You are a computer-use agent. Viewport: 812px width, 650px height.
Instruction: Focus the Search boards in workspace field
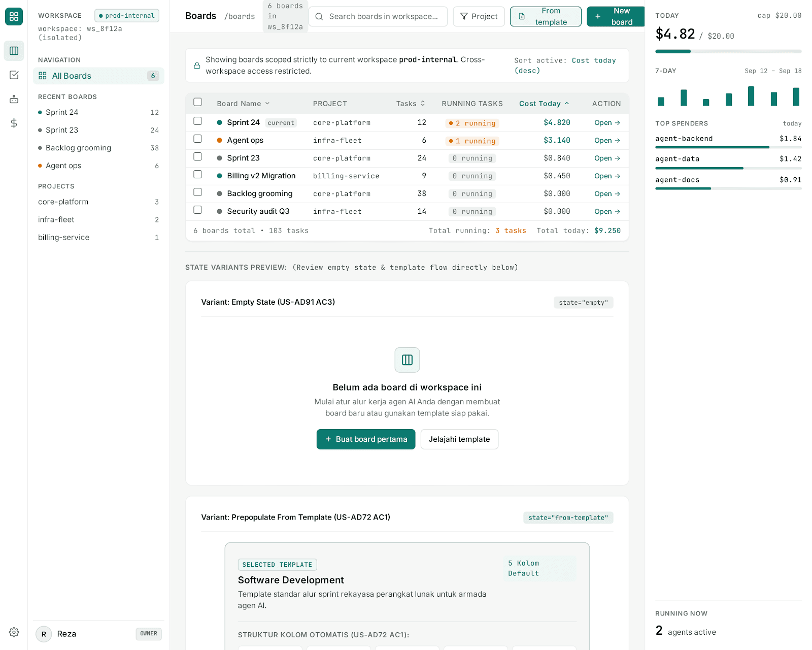point(378,17)
